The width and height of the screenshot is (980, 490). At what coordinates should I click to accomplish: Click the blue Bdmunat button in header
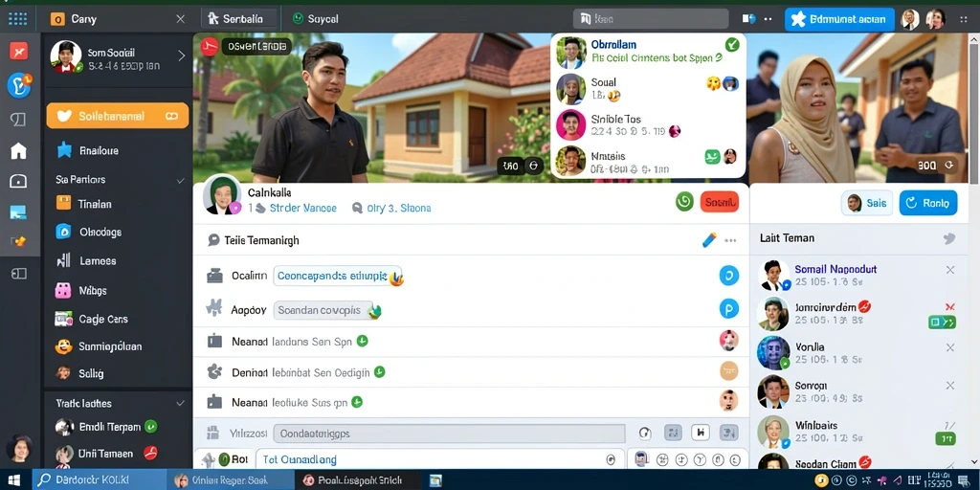click(840, 19)
